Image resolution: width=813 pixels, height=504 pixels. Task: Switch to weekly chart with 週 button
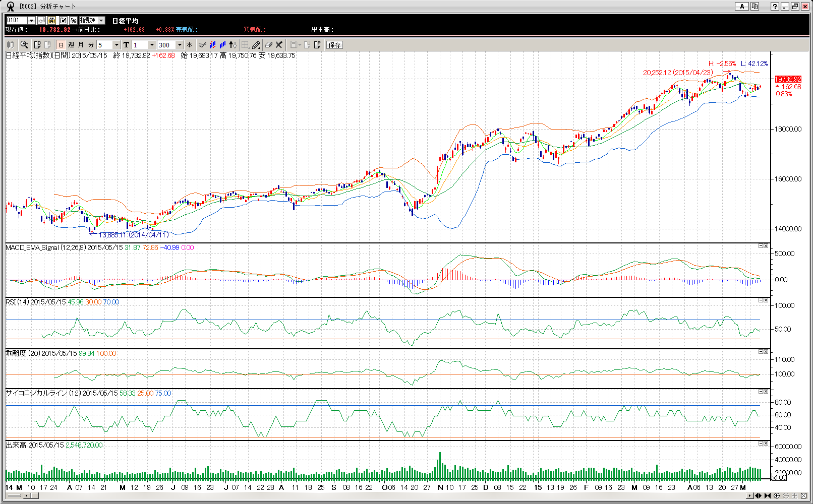click(71, 45)
